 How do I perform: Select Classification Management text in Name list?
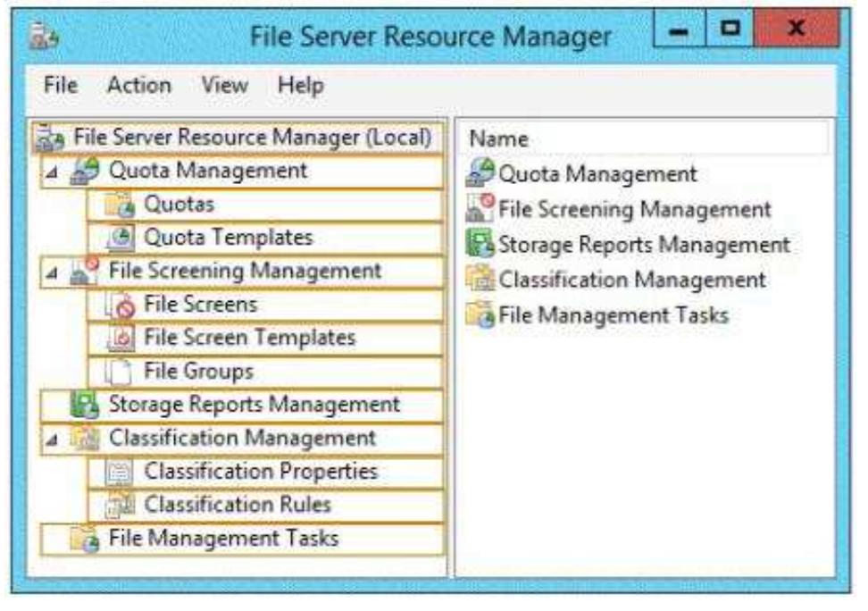coord(632,280)
